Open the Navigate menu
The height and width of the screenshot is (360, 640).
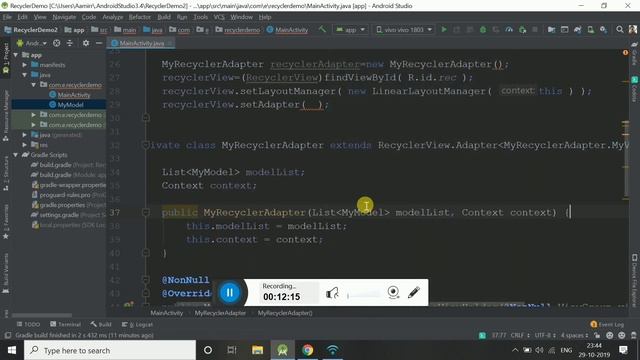(x=64, y=17)
